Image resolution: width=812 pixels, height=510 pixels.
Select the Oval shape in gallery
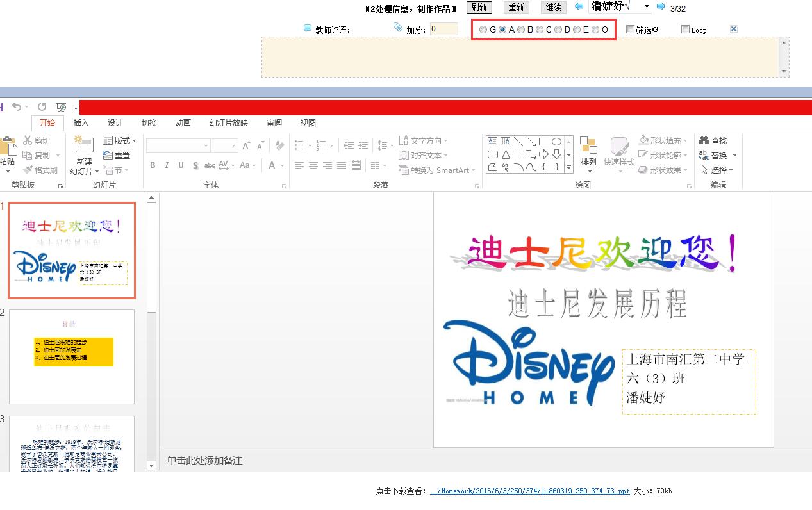click(x=556, y=142)
